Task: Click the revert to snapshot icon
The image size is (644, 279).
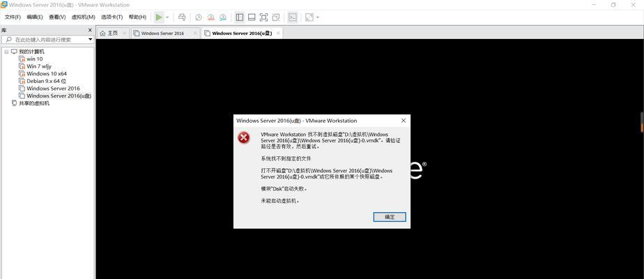Action: pos(210,17)
